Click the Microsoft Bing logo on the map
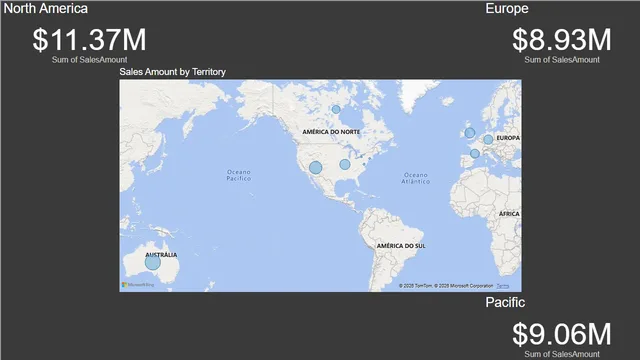The height and width of the screenshot is (360, 640). tap(138, 284)
